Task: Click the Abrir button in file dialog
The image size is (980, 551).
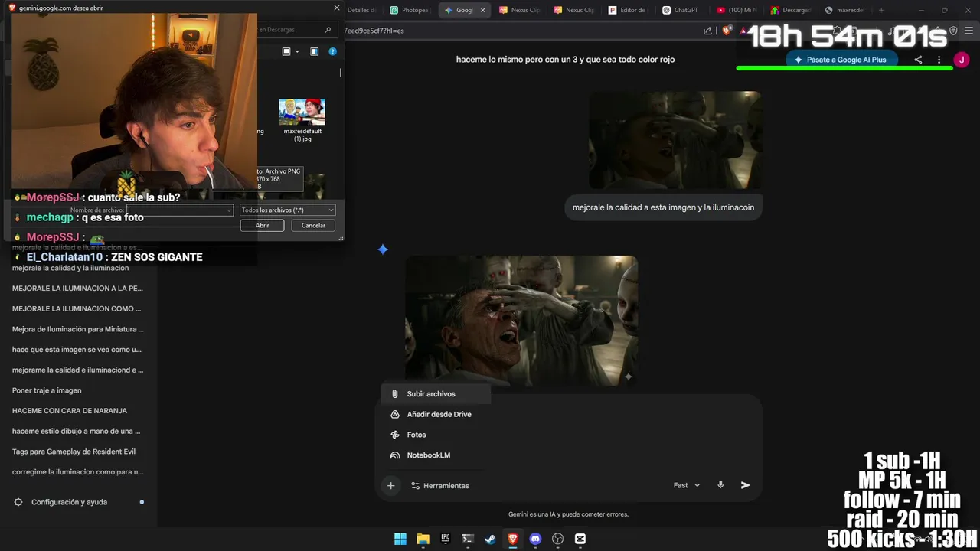Action: click(262, 225)
